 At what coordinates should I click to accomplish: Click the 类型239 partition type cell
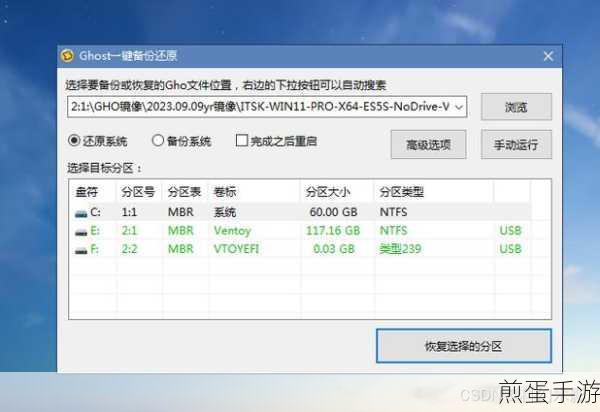[x=400, y=249]
